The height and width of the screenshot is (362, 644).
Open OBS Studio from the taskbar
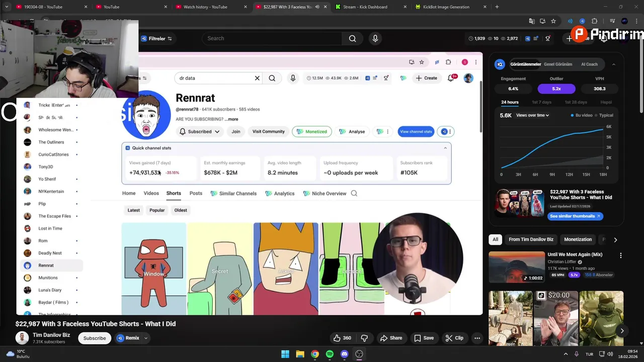[x=359, y=354]
